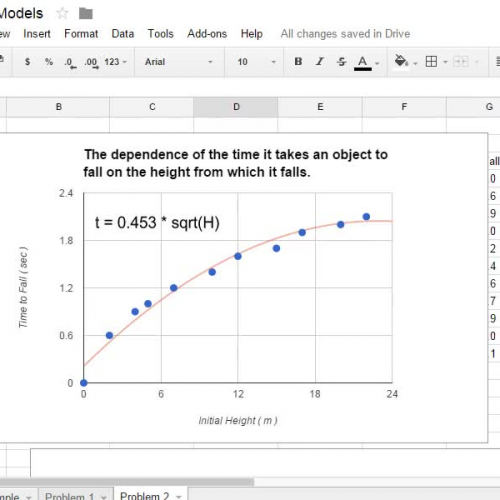Click the 'Time to Fall ( sec )' axis title

tap(23, 287)
